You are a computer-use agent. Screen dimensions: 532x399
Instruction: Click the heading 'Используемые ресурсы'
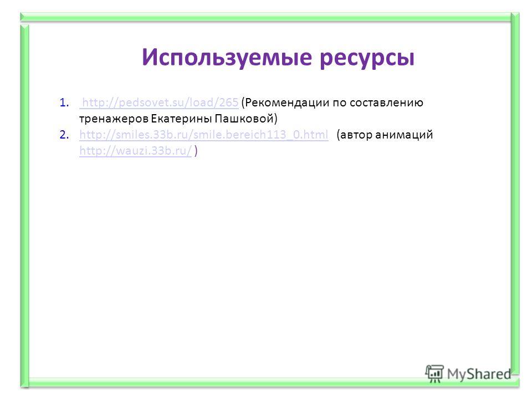click(278, 57)
